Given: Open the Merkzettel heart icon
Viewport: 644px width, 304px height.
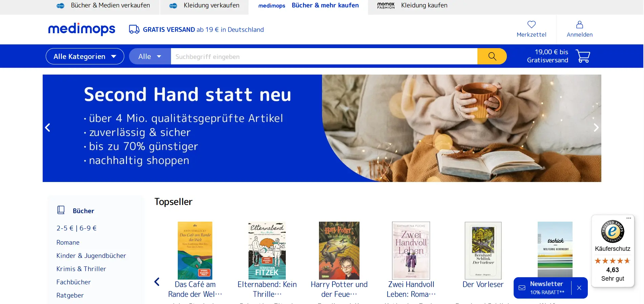Looking at the screenshot, I should click(531, 24).
